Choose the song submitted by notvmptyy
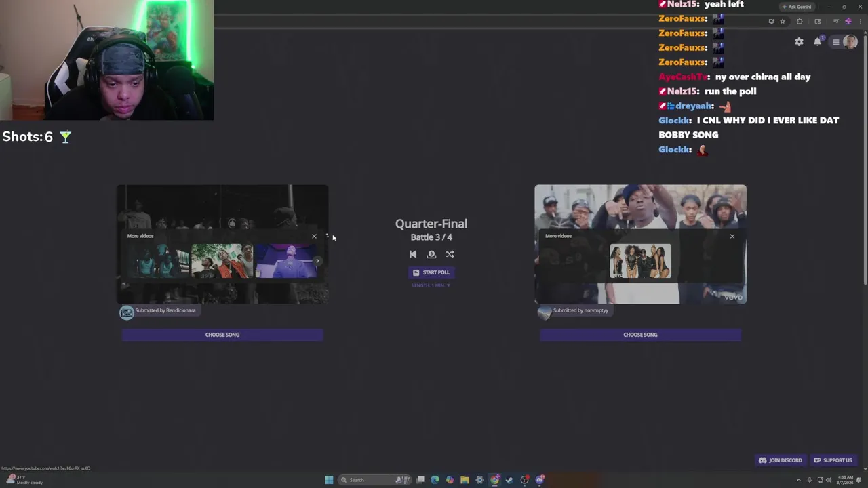 click(640, 335)
